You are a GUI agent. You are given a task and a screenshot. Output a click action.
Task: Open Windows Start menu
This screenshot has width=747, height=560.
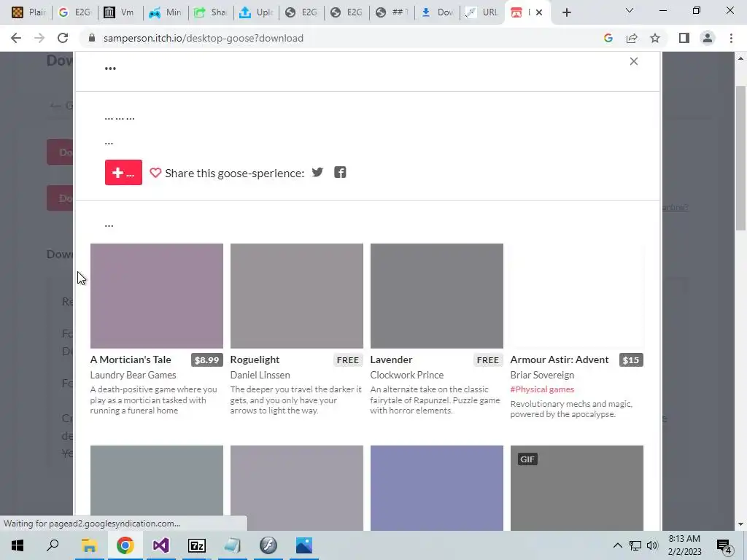[x=18, y=545]
